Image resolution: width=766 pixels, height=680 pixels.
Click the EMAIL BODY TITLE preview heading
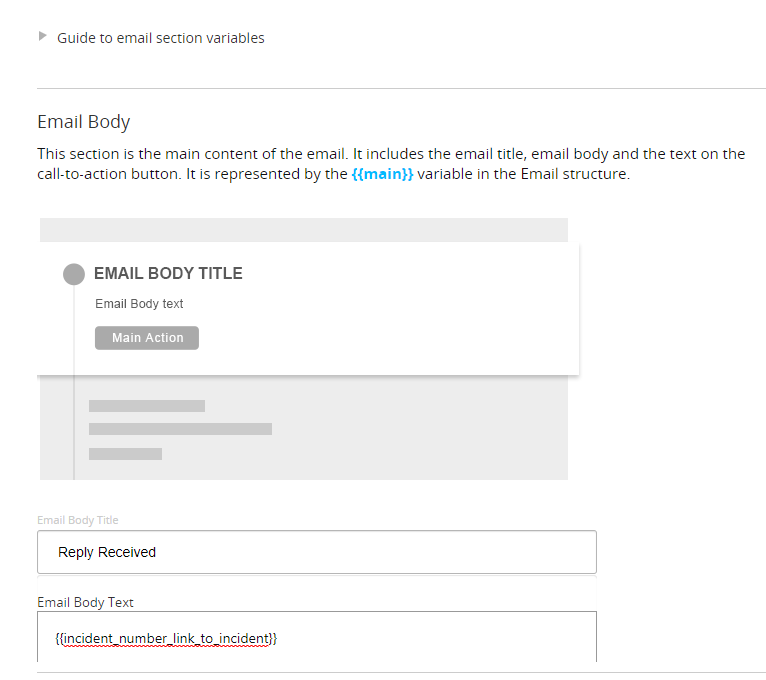[x=168, y=274]
